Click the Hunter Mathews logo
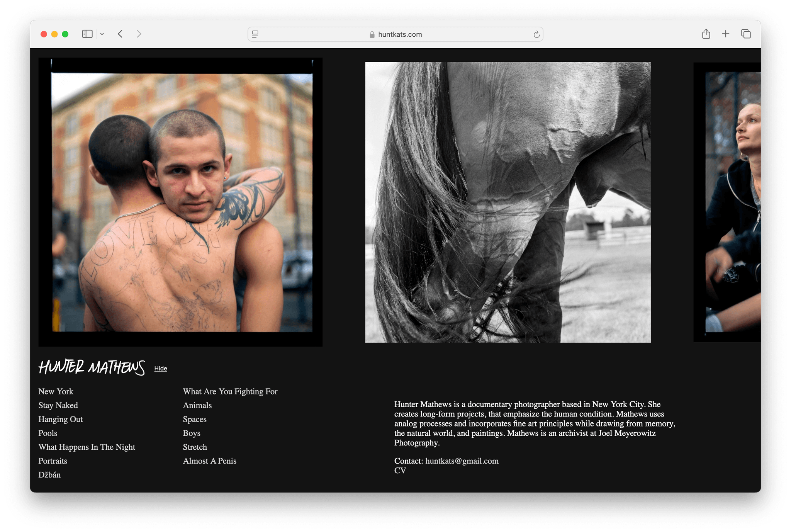The image size is (791, 532). click(x=92, y=367)
